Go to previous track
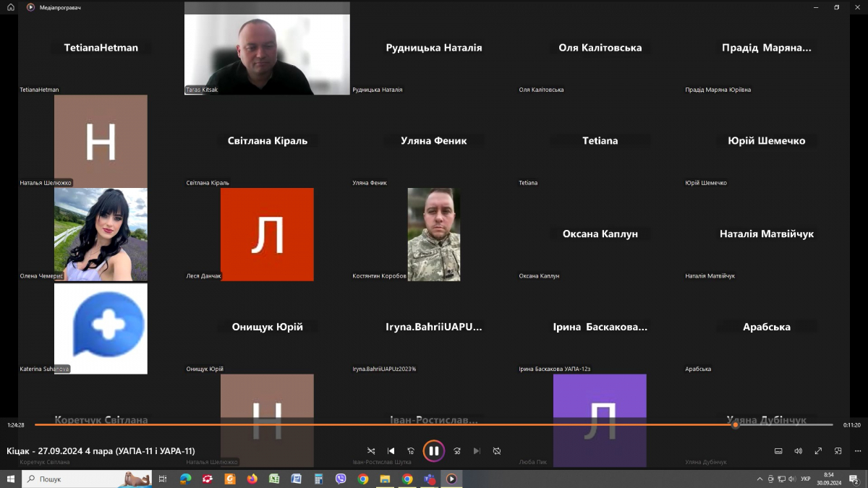 391,451
